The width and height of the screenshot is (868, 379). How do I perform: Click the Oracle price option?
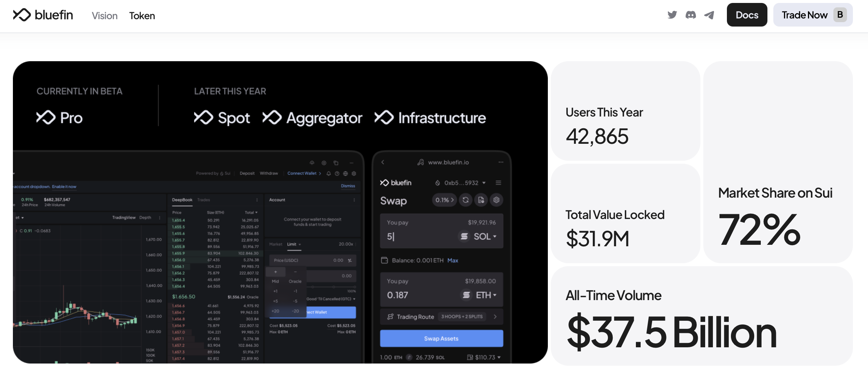tap(295, 281)
